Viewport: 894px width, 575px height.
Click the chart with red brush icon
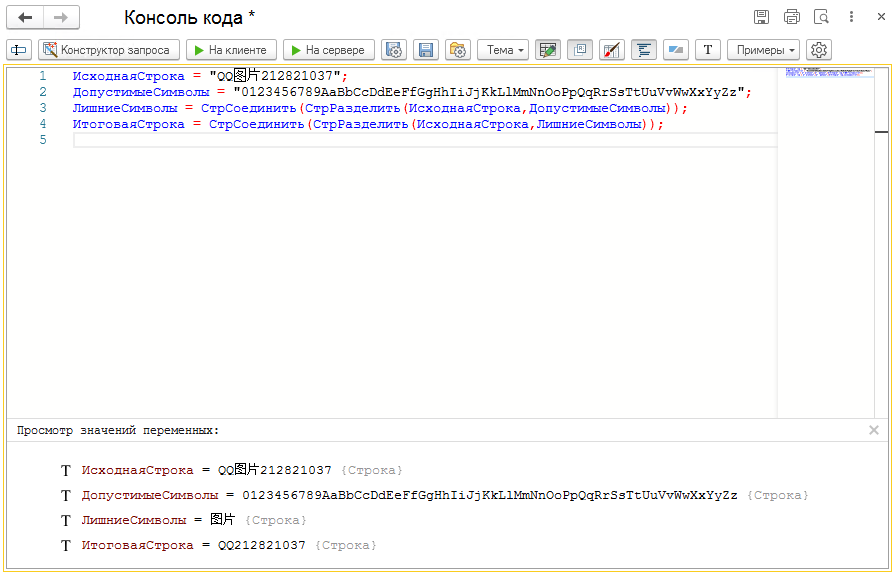pos(612,50)
